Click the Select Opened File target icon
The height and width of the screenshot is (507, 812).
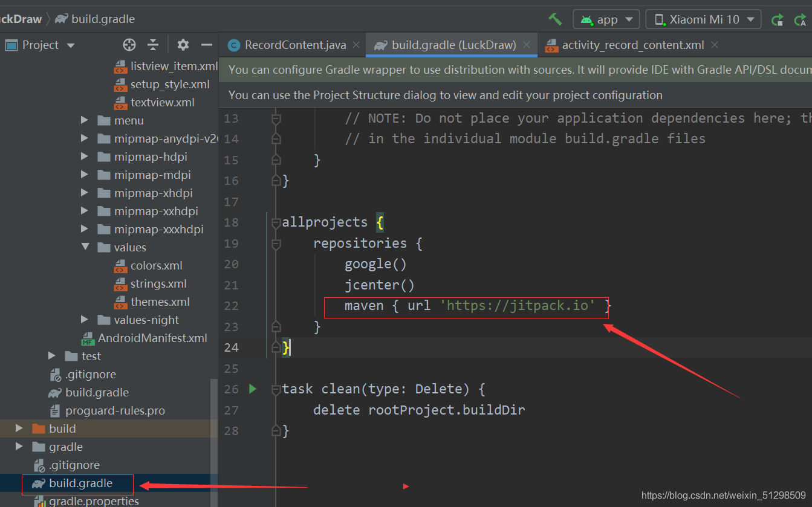(x=129, y=45)
